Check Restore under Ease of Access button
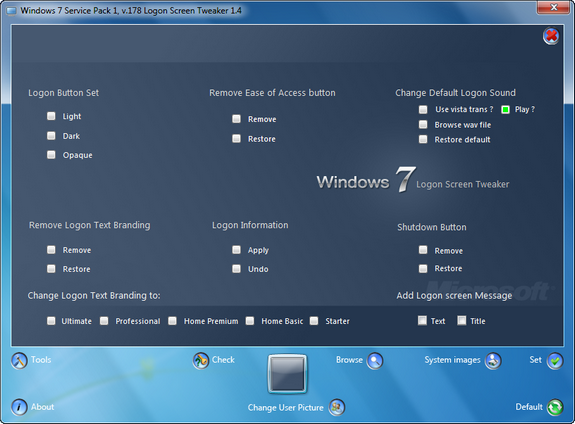 pyautogui.click(x=237, y=139)
